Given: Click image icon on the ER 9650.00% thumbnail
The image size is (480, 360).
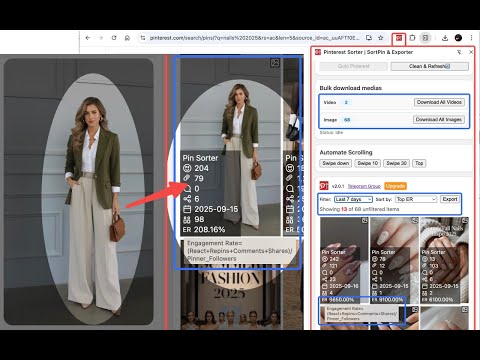Looking at the screenshot, I should click(x=365, y=221).
